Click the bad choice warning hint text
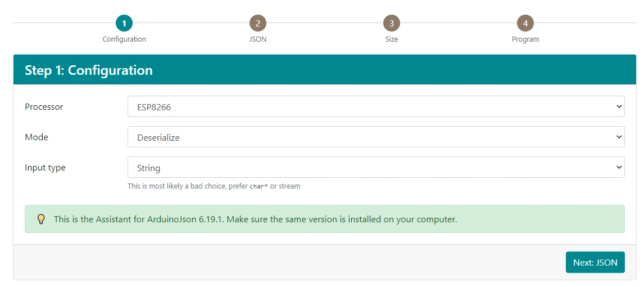 pos(214,186)
